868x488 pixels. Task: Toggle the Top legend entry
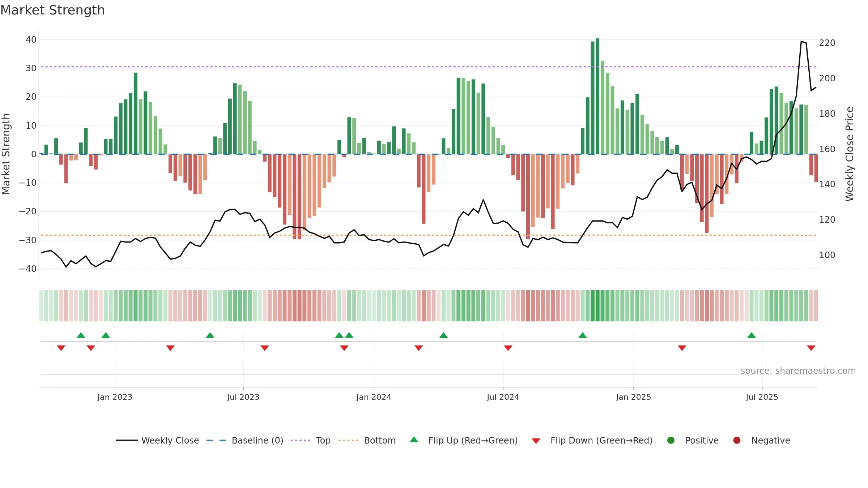[311, 440]
